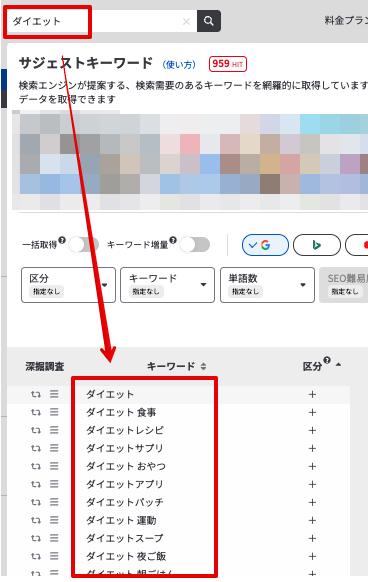Toggle the 一括取得 switch
Screen dimensions: 368x582
tap(84, 245)
